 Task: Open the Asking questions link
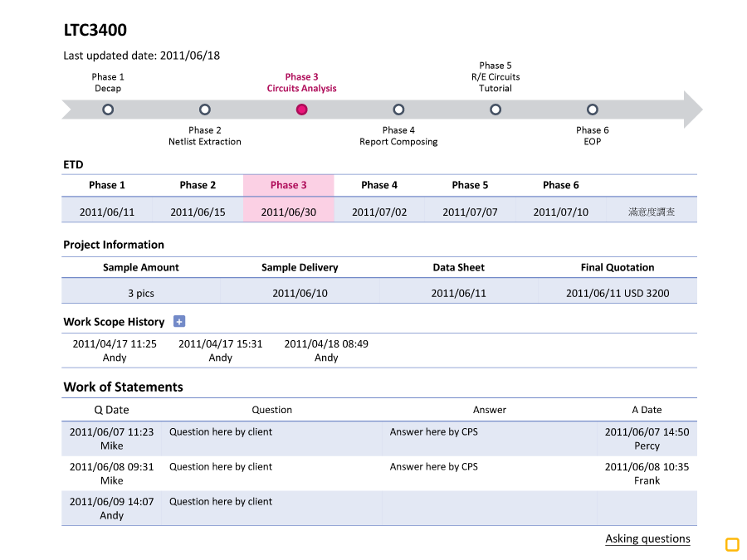647,538
